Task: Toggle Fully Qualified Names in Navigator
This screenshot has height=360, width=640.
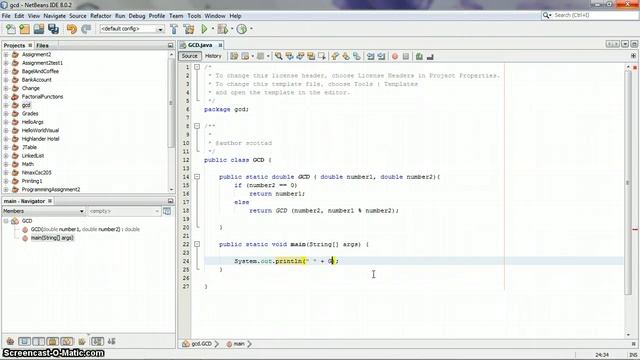Action: [82, 341]
